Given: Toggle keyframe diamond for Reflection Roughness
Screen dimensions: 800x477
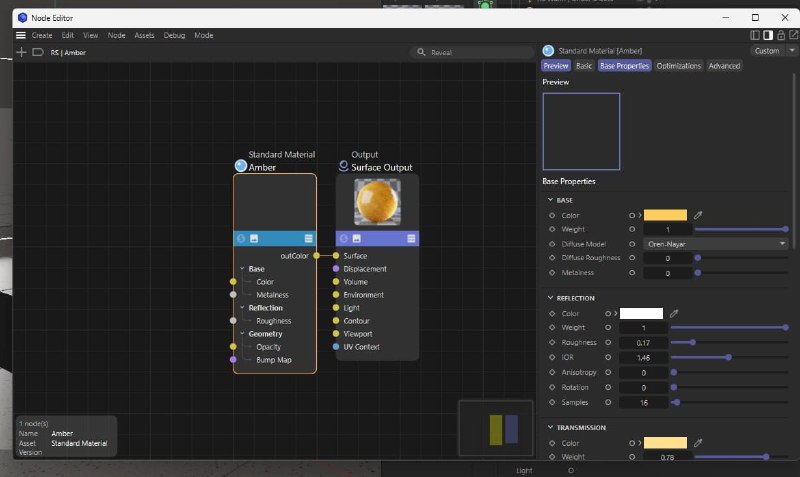Looking at the screenshot, I should 552,342.
